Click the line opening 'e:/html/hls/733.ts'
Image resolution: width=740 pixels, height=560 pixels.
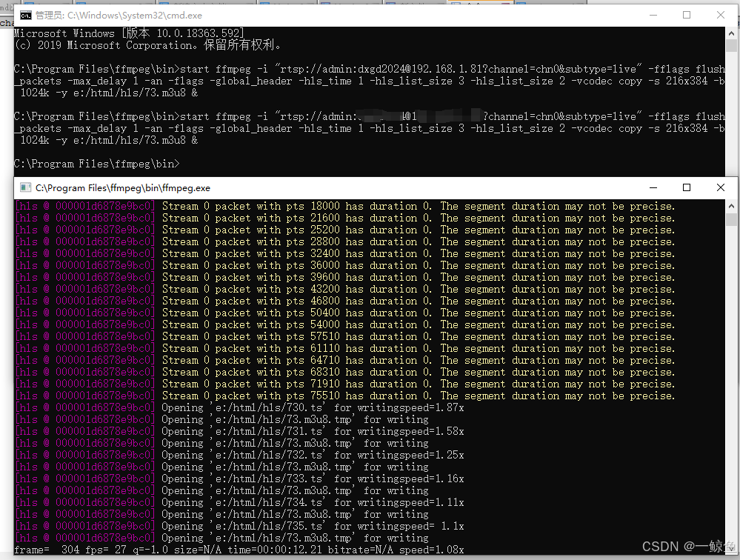pyautogui.click(x=240, y=479)
